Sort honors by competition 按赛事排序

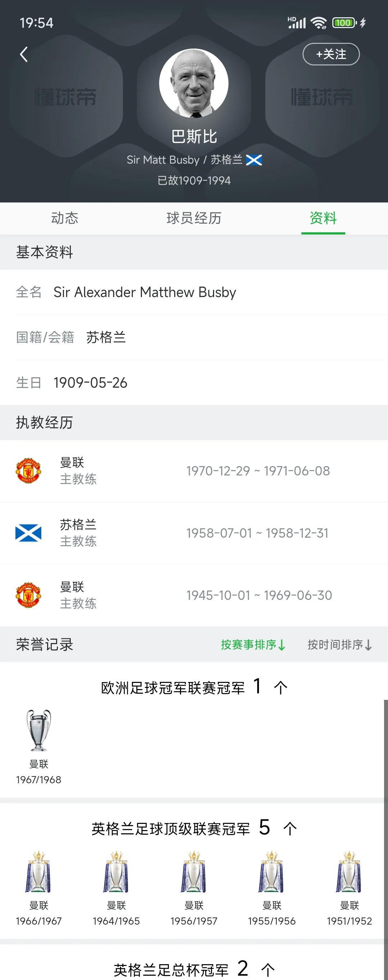tap(253, 644)
